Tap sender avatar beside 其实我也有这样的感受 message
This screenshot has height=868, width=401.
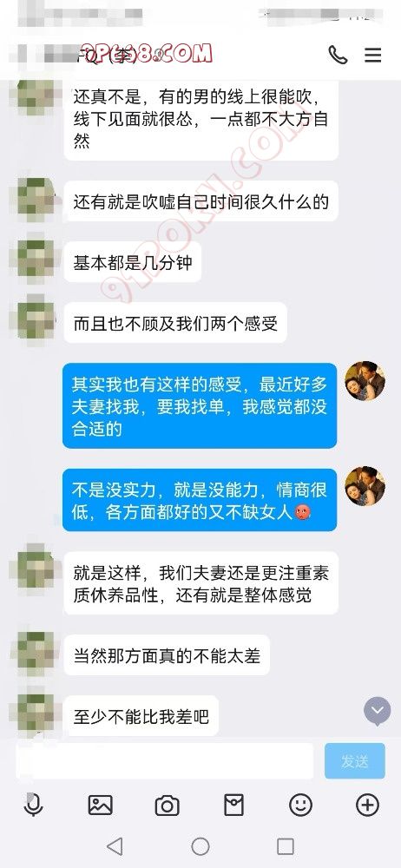[365, 380]
